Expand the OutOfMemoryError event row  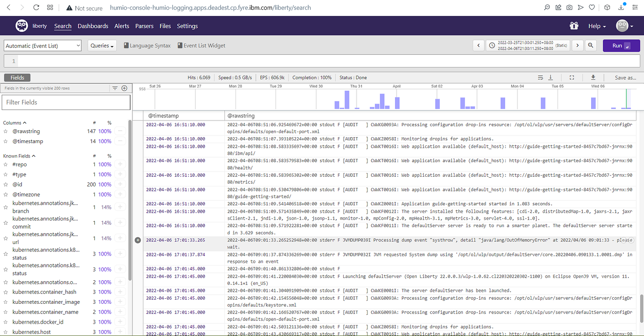pyautogui.click(x=138, y=240)
